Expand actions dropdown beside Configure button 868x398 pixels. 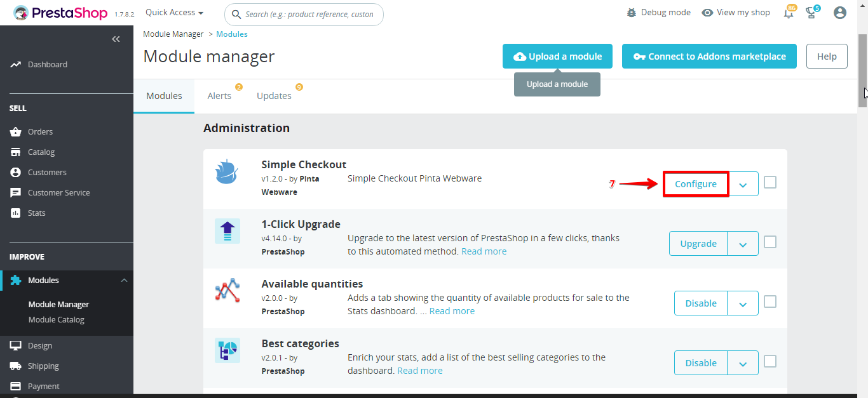[743, 184]
